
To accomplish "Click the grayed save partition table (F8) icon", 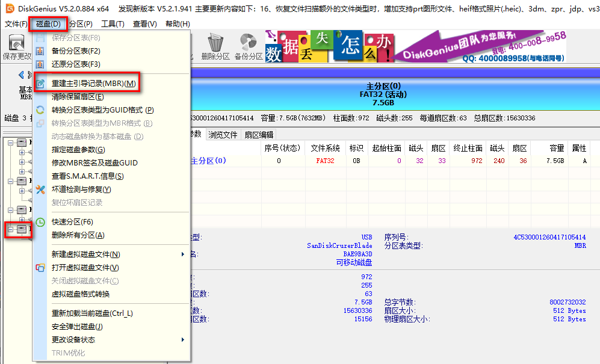I will [x=40, y=37].
